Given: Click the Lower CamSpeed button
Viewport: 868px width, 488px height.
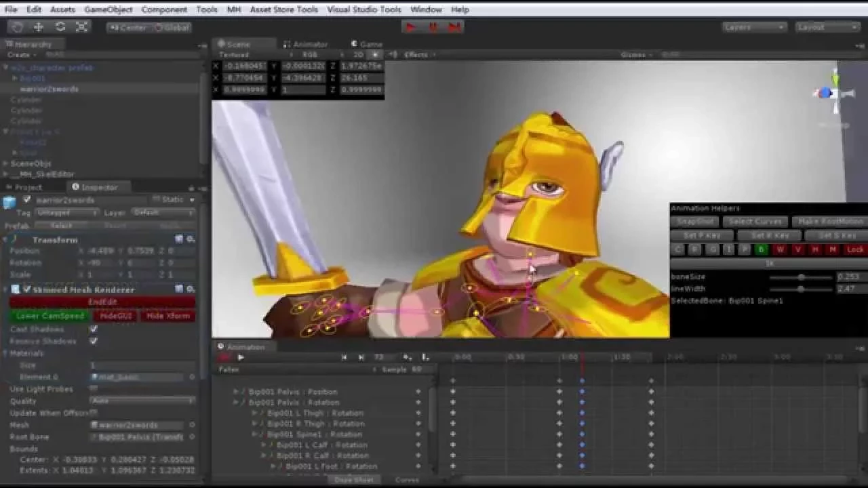Looking at the screenshot, I should pyautogui.click(x=50, y=316).
